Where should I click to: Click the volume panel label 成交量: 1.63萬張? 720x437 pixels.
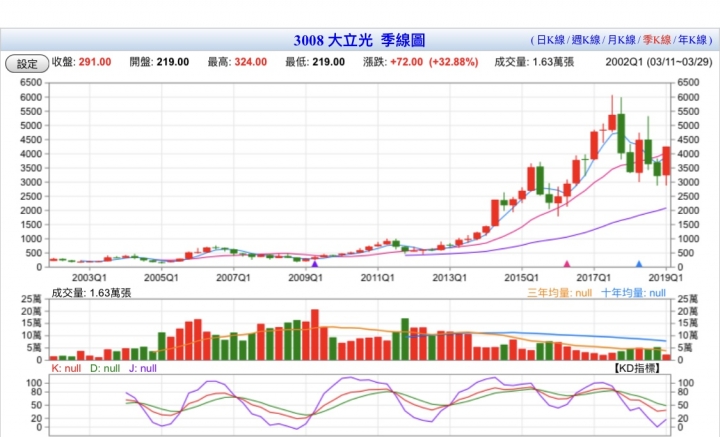[91, 293]
